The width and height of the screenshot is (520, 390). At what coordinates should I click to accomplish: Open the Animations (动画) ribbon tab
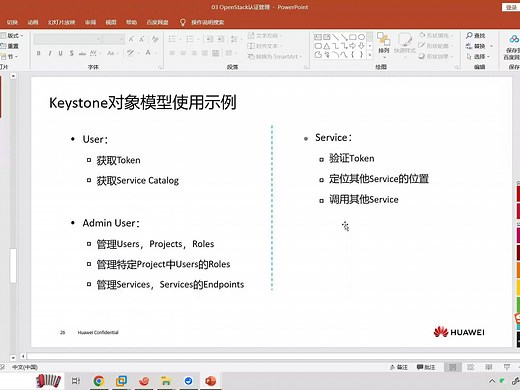pyautogui.click(x=33, y=22)
